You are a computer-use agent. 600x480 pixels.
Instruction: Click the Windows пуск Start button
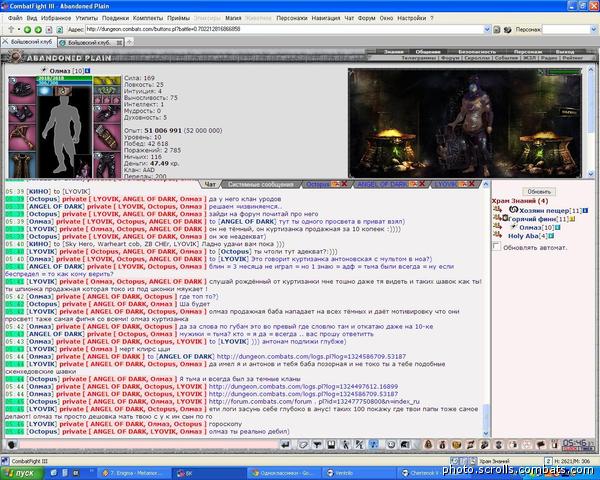[20, 473]
